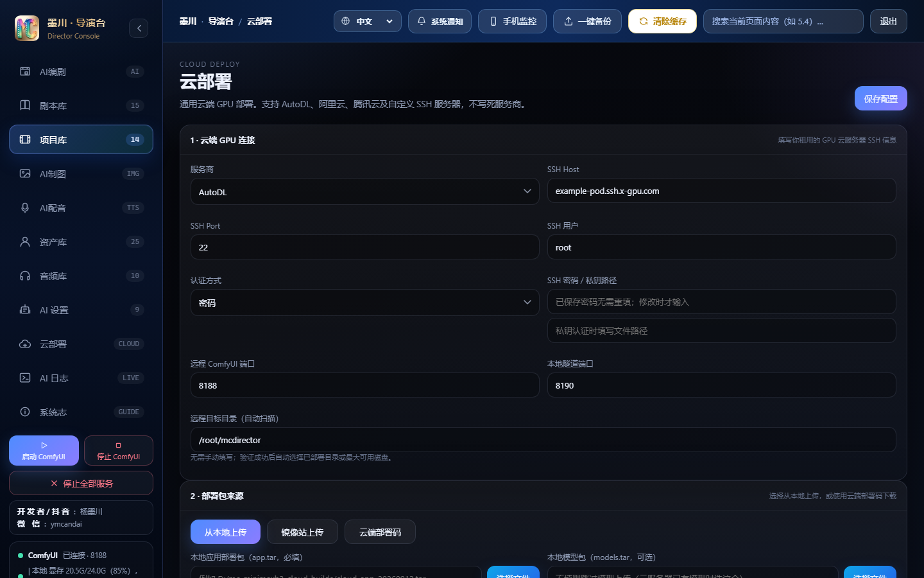Image resolution: width=924 pixels, height=578 pixels.
Task: Edit the SSH Host field
Action: click(x=721, y=191)
